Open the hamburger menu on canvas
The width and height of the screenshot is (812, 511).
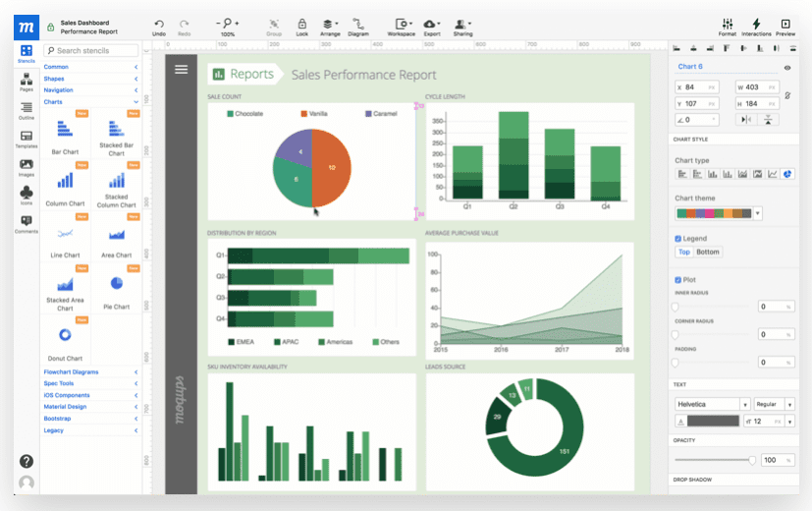click(182, 70)
